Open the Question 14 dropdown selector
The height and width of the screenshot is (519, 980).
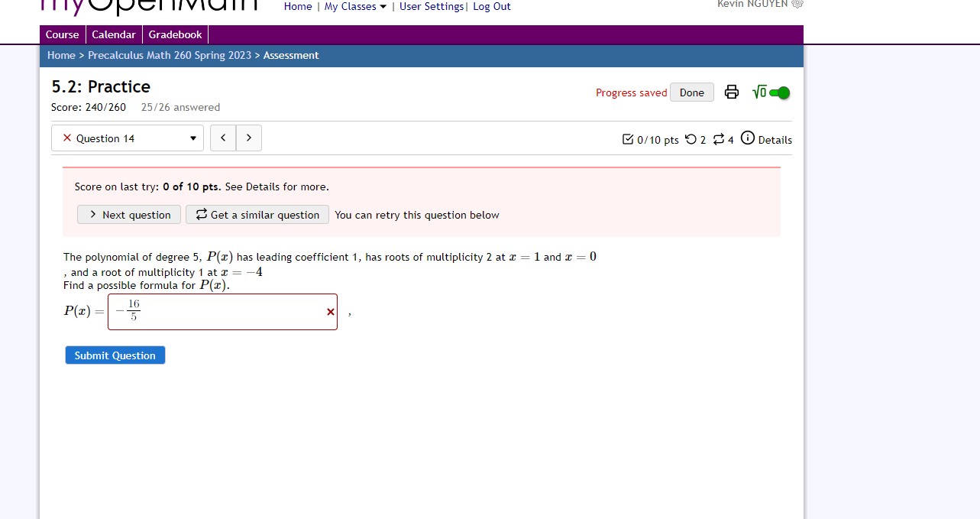195,138
